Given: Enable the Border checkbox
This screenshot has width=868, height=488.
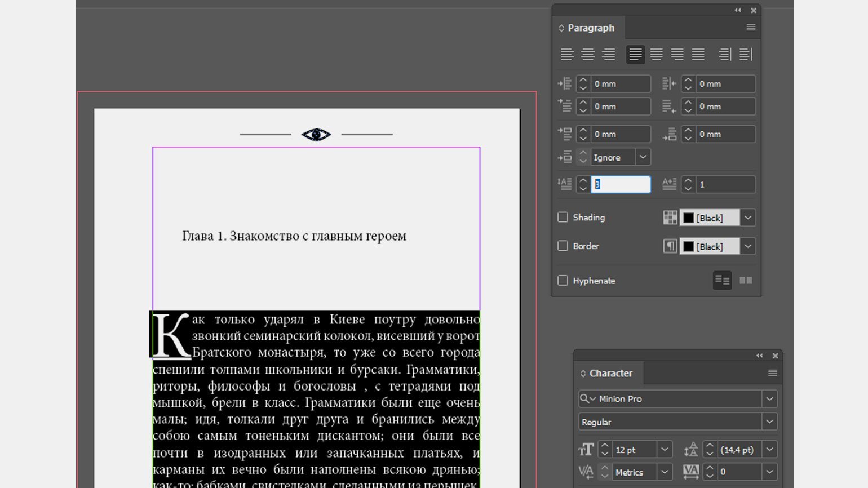Looking at the screenshot, I should [563, 246].
